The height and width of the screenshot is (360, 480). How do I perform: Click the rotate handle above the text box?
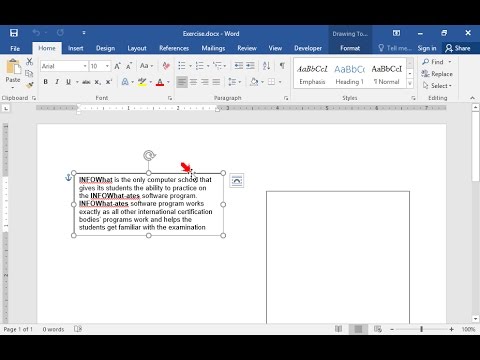point(149,155)
